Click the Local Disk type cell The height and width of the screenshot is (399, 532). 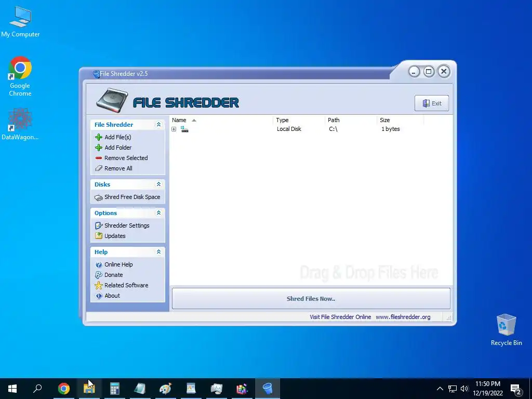(x=289, y=129)
